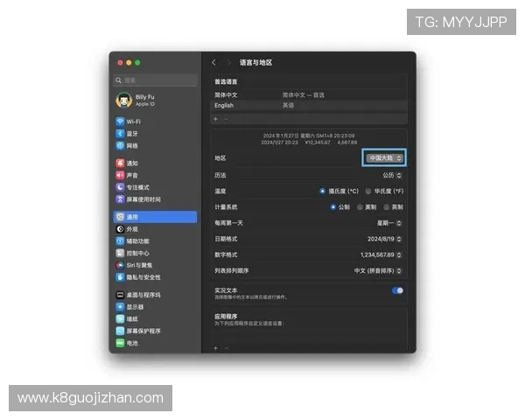This screenshot has width=525, height=420.
Task: Open the 历法 calendar dropdown 公历
Action: (x=392, y=175)
